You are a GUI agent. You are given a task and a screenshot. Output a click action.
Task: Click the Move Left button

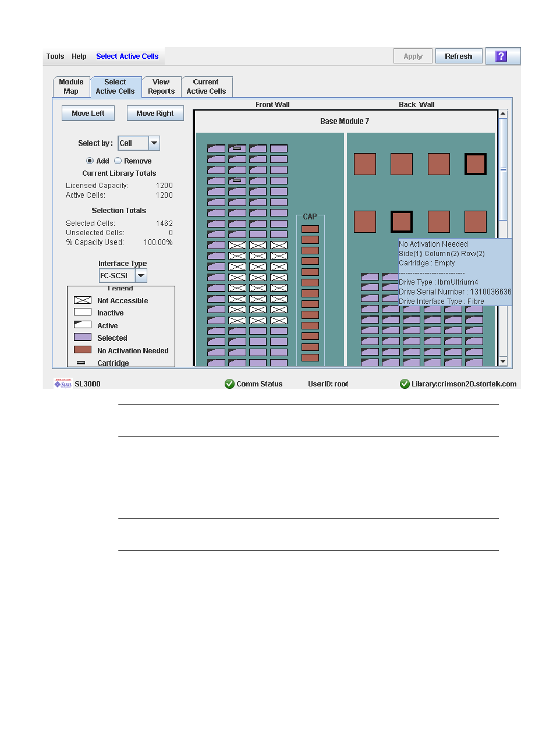pos(88,113)
